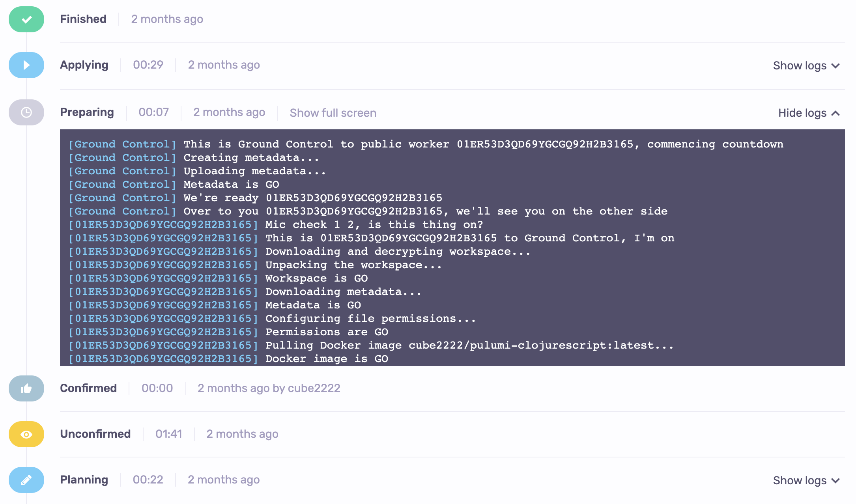Viewport: 856px width, 504px height.
Task: Click the green Finished checkmark icon
Action: pos(26,19)
